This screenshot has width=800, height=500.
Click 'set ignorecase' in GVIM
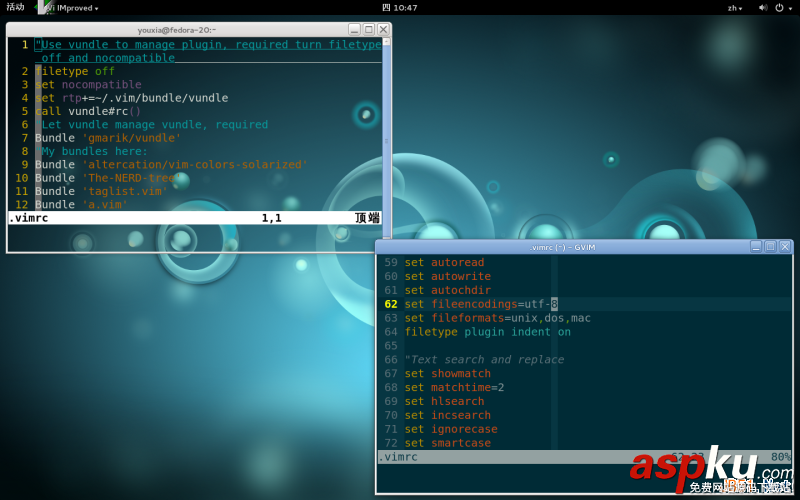coord(451,429)
